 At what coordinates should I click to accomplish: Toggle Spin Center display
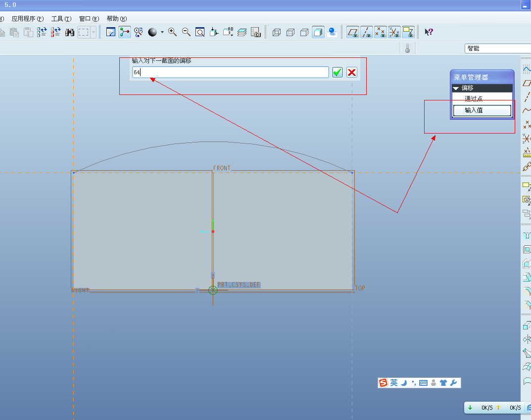click(125, 32)
